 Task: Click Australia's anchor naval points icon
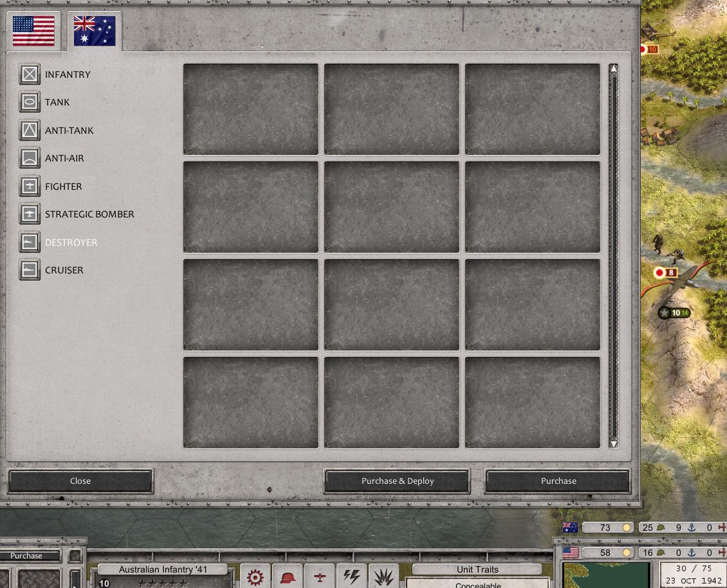pyautogui.click(x=692, y=528)
